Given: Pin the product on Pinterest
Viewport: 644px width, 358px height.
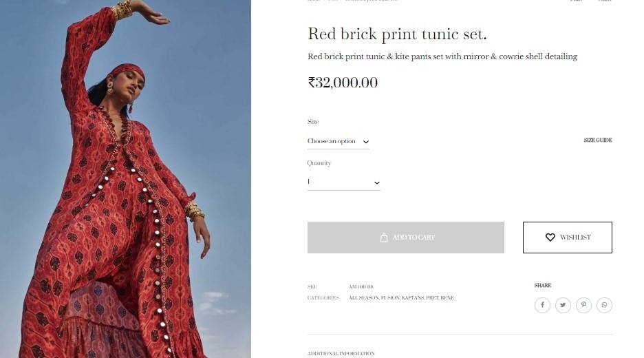Looking at the screenshot, I should 583,305.
